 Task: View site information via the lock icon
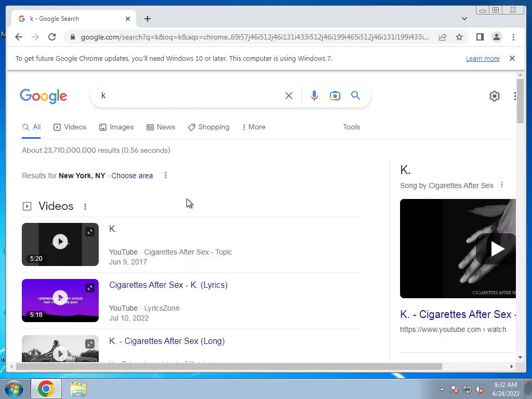click(72, 37)
